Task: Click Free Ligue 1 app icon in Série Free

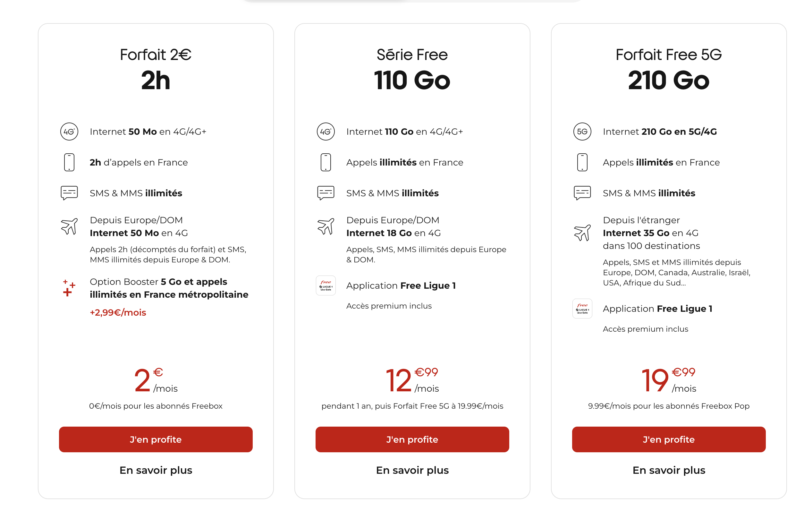Action: (x=326, y=285)
